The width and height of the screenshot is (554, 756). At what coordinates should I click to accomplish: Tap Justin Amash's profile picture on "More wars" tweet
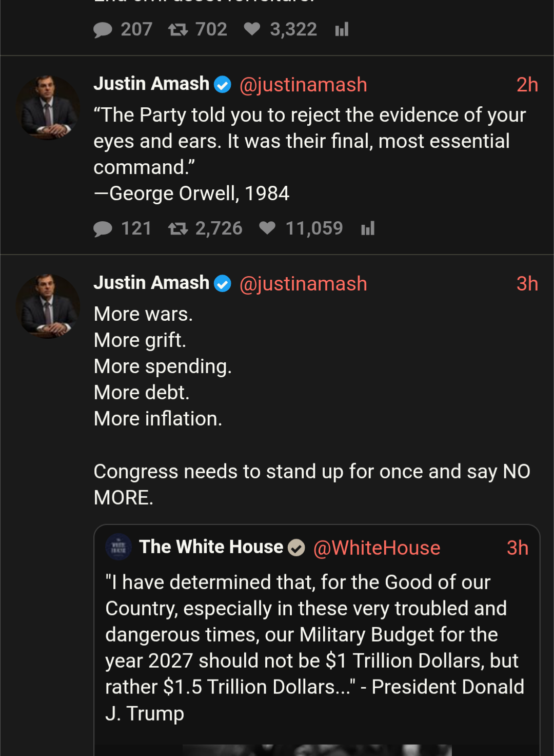[x=48, y=306]
